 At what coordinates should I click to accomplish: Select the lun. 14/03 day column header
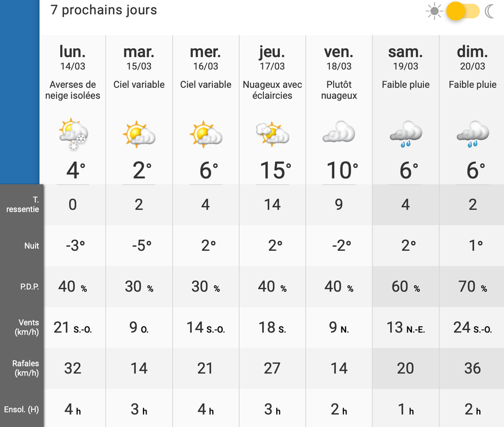(73, 58)
